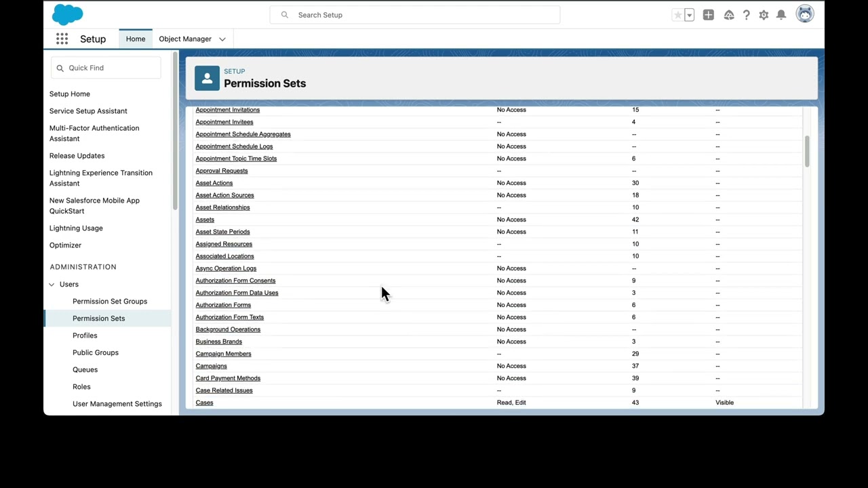
Task: Open the Background Operations link
Action: click(x=229, y=329)
